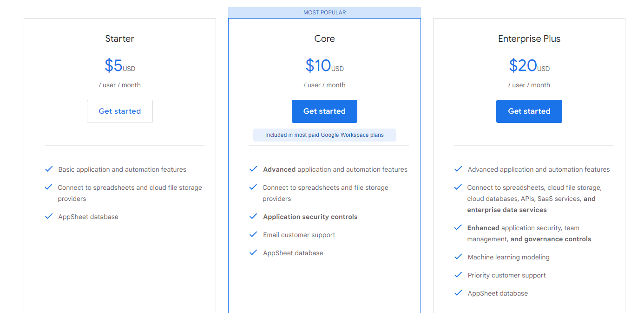Screen dimensions: 644x329
Task: Click "Get started" for the Core plan
Action: (324, 111)
